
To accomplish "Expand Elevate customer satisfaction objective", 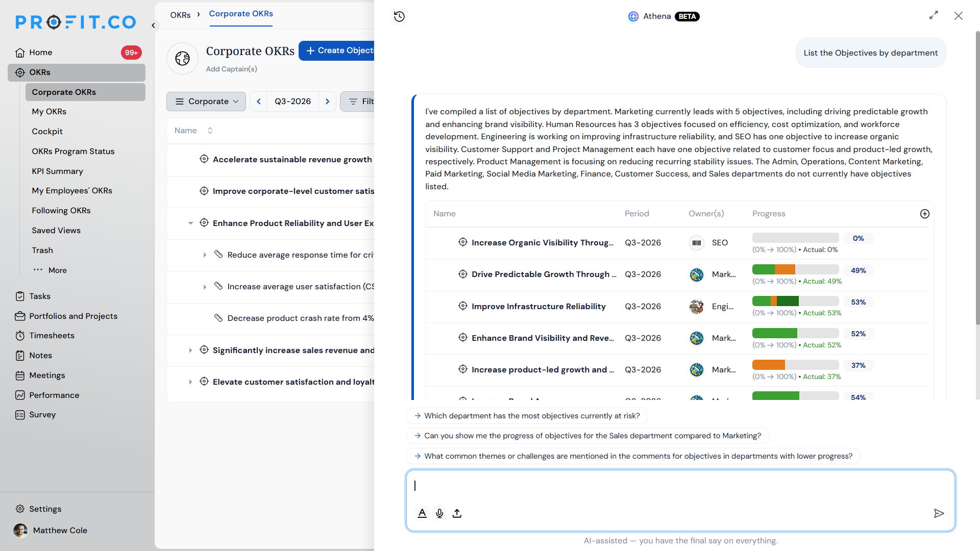I will pyautogui.click(x=190, y=382).
